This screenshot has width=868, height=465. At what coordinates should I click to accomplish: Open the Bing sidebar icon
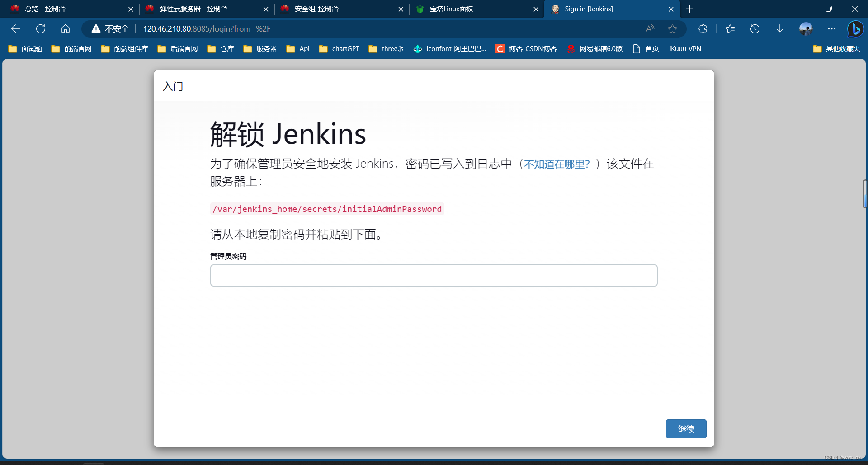point(855,29)
